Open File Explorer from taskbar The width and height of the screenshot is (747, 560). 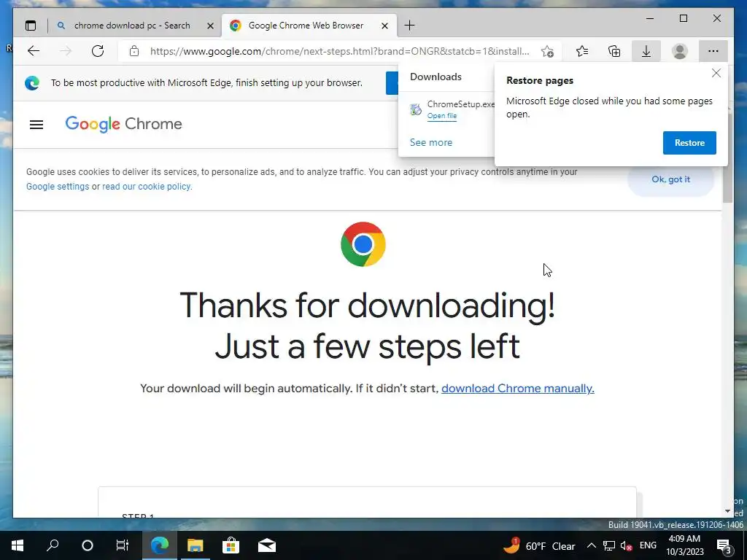coord(195,545)
